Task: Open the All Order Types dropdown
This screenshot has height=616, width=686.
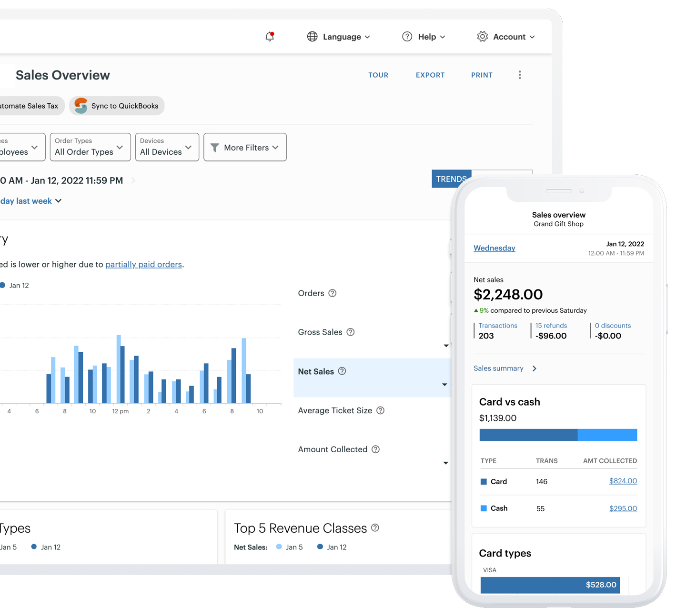Action: 90,147
